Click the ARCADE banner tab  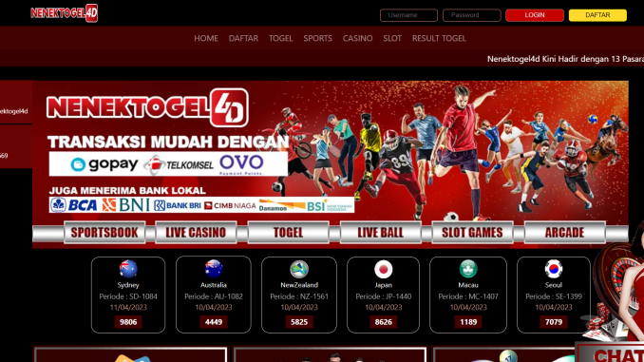(565, 233)
